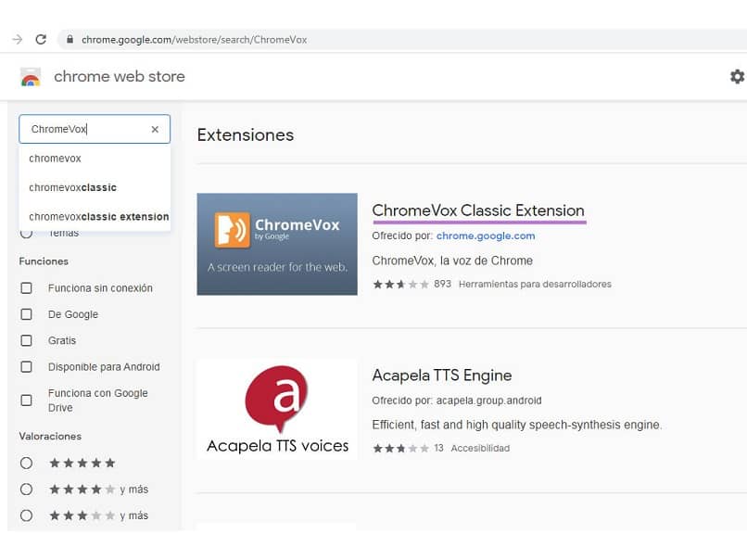Click the address bar URL text

tap(195, 40)
